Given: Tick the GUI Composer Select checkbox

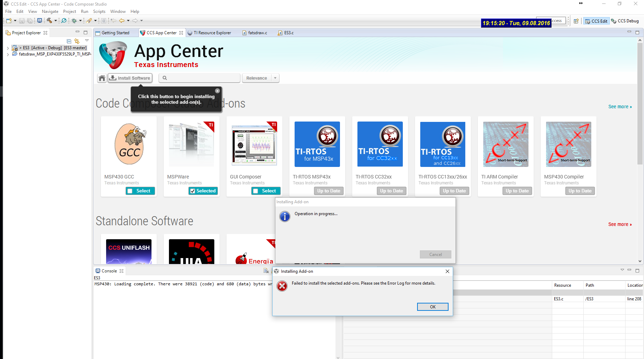Looking at the screenshot, I should [x=256, y=191].
